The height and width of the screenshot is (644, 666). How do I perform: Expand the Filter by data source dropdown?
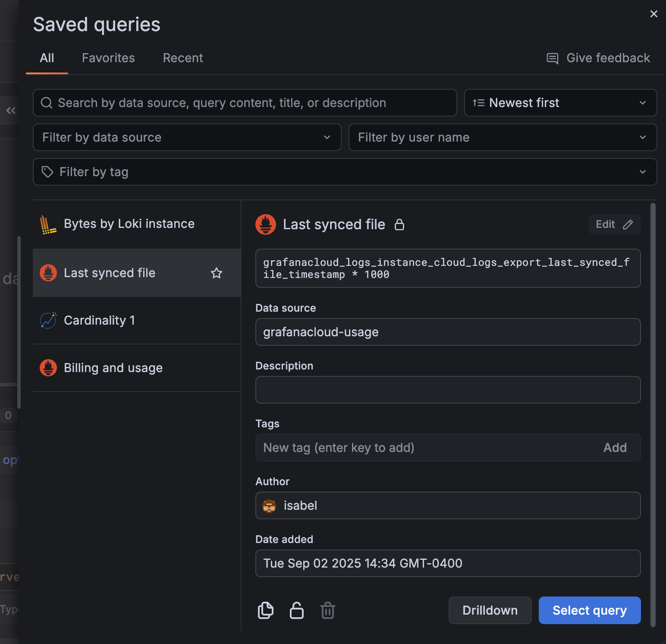tap(187, 137)
